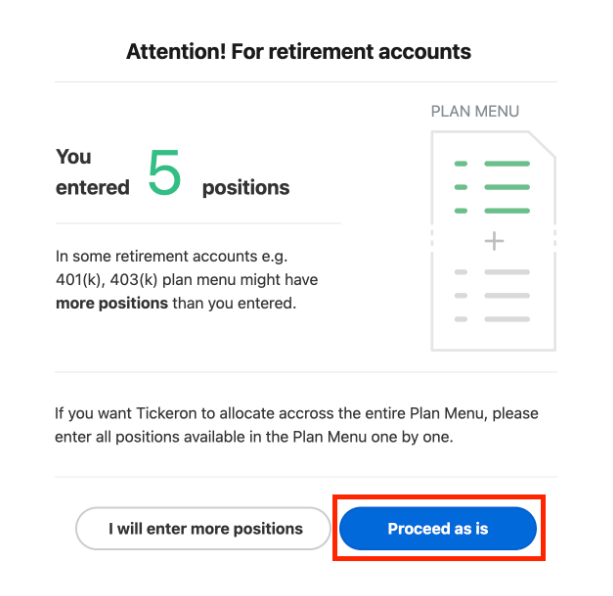Click the Attention! For retirement accounts heading
Screen dimensions: 613x596
click(299, 52)
